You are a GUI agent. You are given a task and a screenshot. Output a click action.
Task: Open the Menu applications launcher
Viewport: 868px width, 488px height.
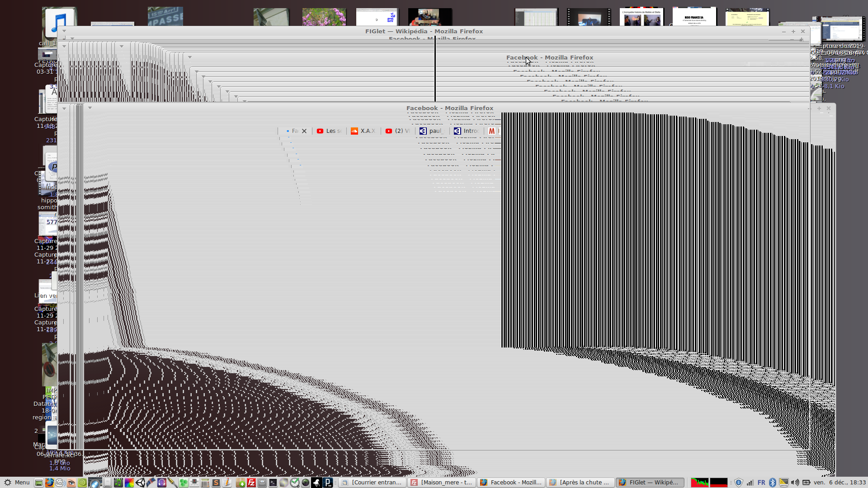(17, 483)
